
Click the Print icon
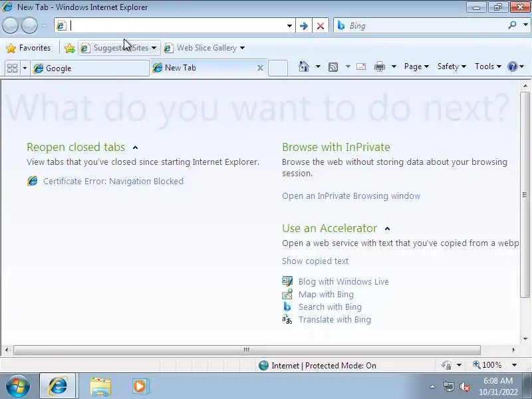coord(379,67)
